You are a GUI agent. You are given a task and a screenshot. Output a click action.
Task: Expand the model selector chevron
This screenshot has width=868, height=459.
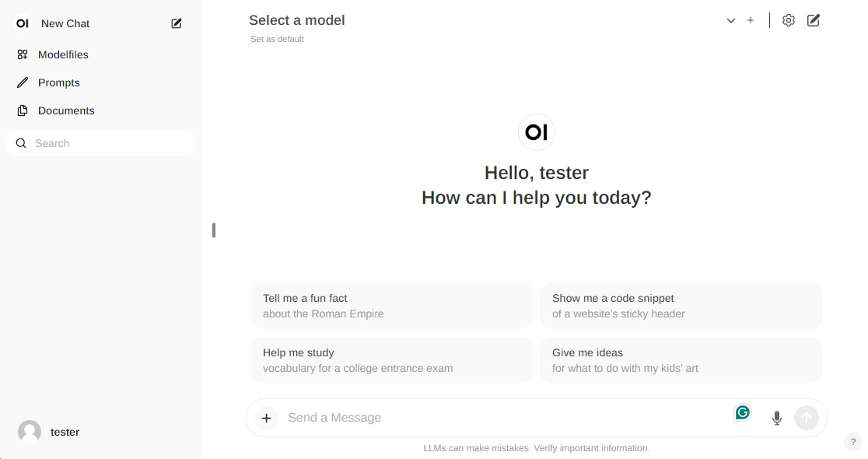[x=730, y=20]
